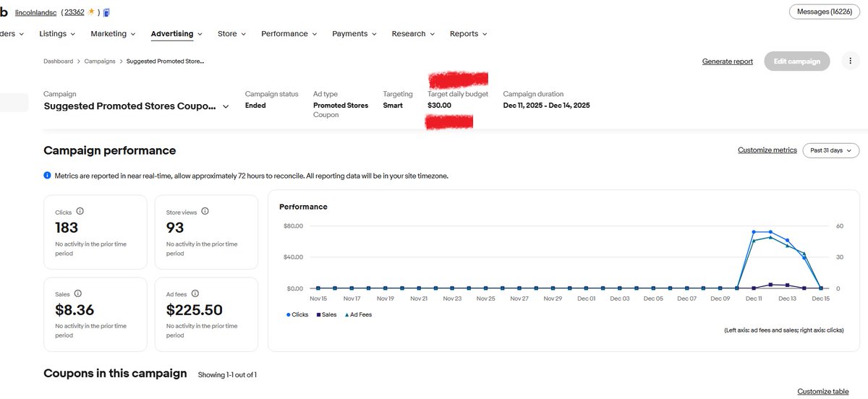Click the '$30.00' target daily budget value

coord(439,106)
